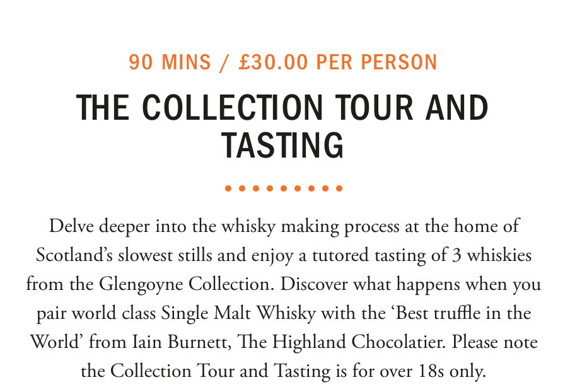This screenshot has width=570, height=392.
Task: Select the phrase "Single Malt Whisky"
Action: 238,313
